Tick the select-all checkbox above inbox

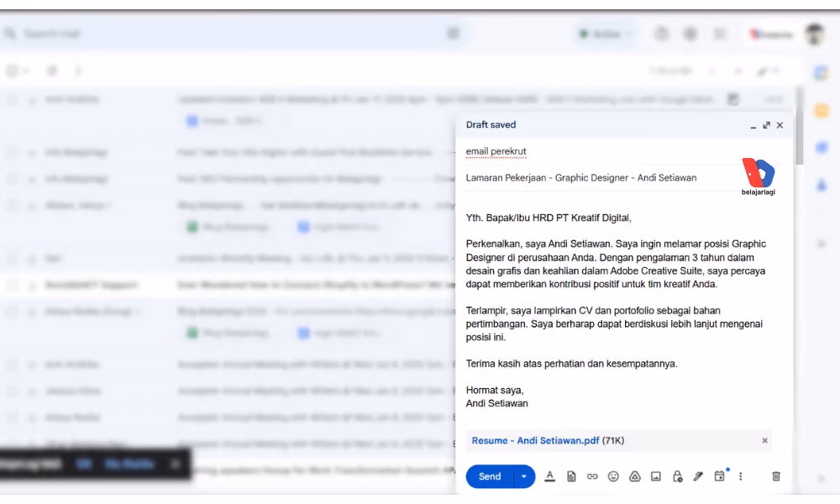click(x=12, y=71)
